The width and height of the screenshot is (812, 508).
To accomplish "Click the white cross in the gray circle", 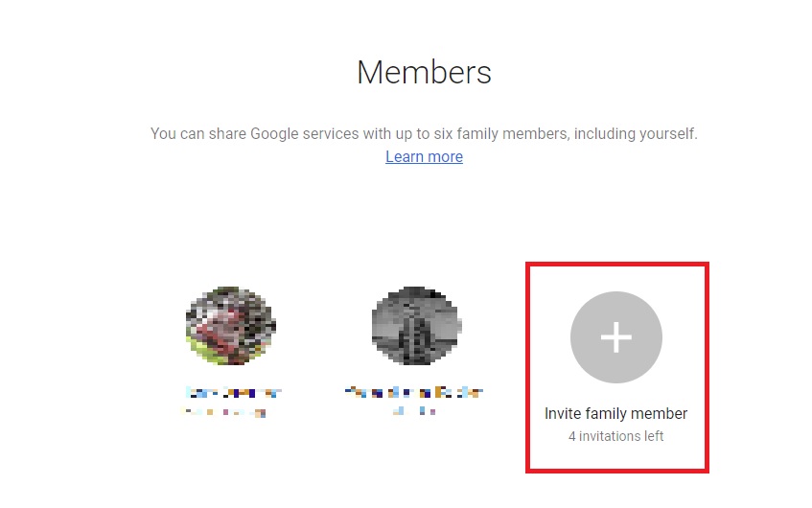I will 615,337.
